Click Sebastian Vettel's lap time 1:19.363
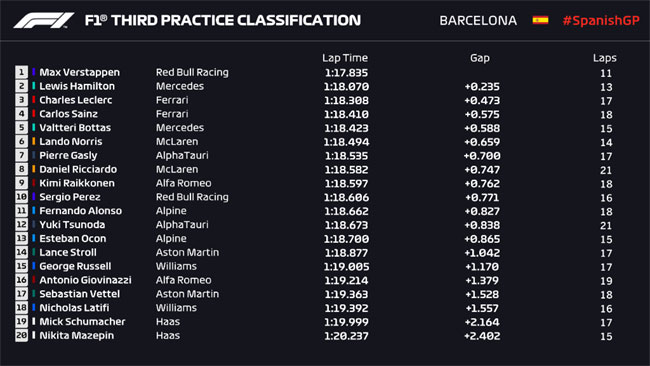Viewport: 650px width, 366px height. tap(346, 294)
